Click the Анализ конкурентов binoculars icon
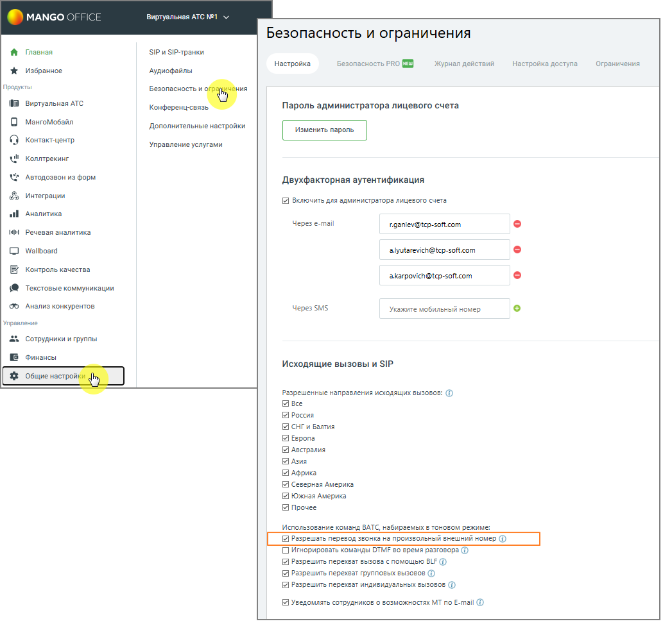This screenshot has width=672, height=635. pos(14,307)
